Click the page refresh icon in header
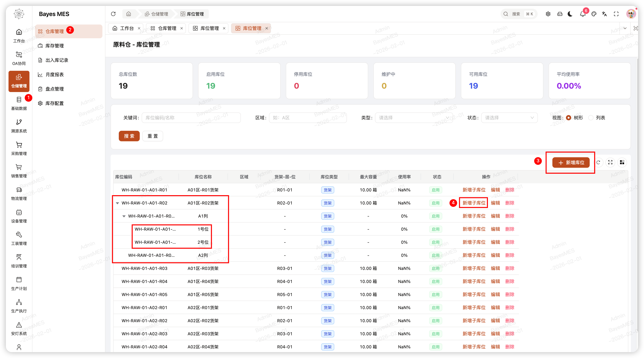This screenshot has height=358, width=644. pos(113,14)
